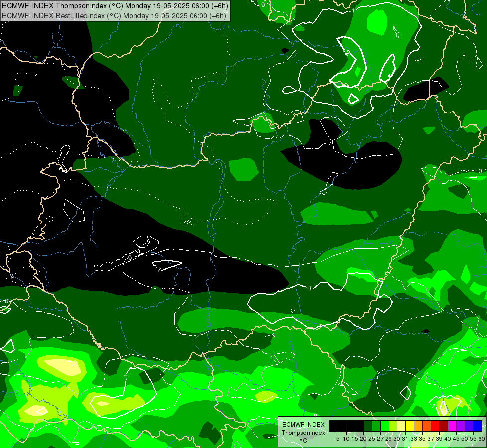Click the legend tick value 39
487x448 pixels.
pos(439,439)
